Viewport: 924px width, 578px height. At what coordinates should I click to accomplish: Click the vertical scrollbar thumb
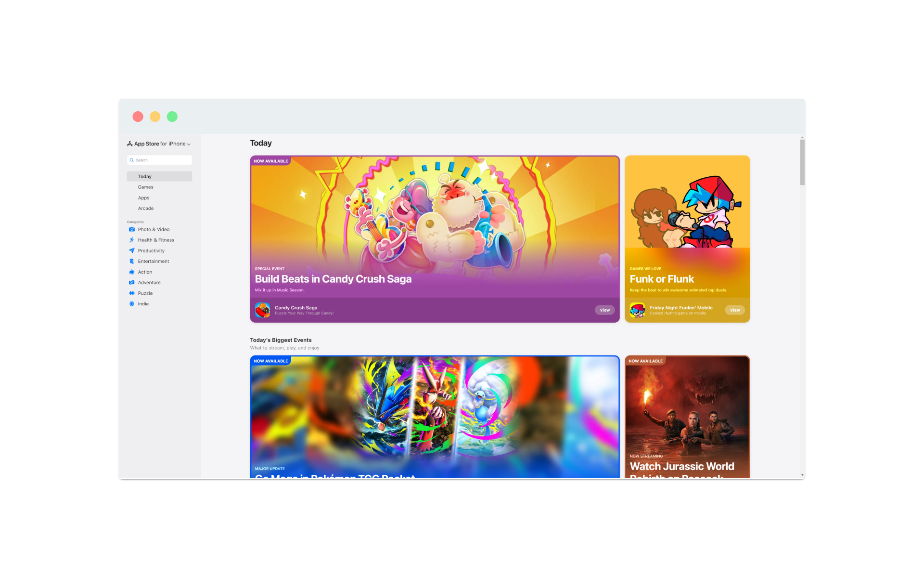click(802, 163)
